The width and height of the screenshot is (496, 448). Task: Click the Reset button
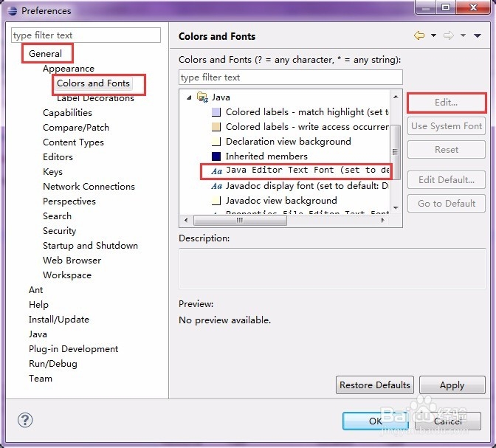[447, 149]
